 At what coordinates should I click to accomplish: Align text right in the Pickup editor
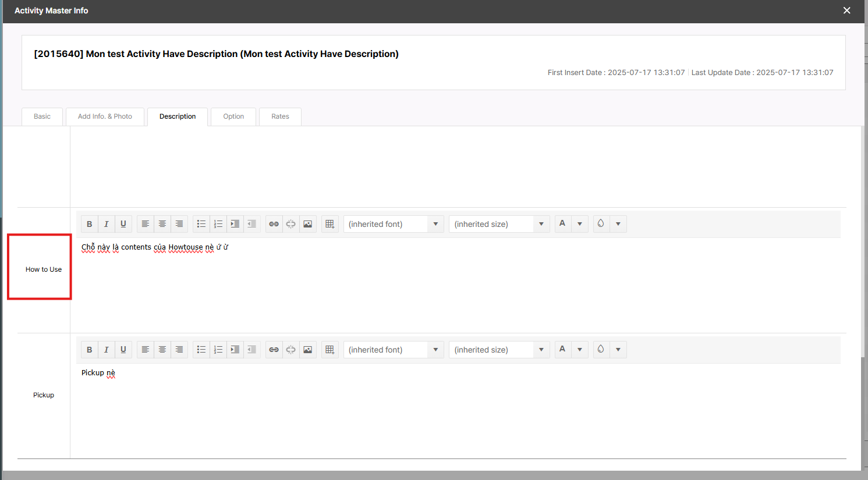click(179, 350)
